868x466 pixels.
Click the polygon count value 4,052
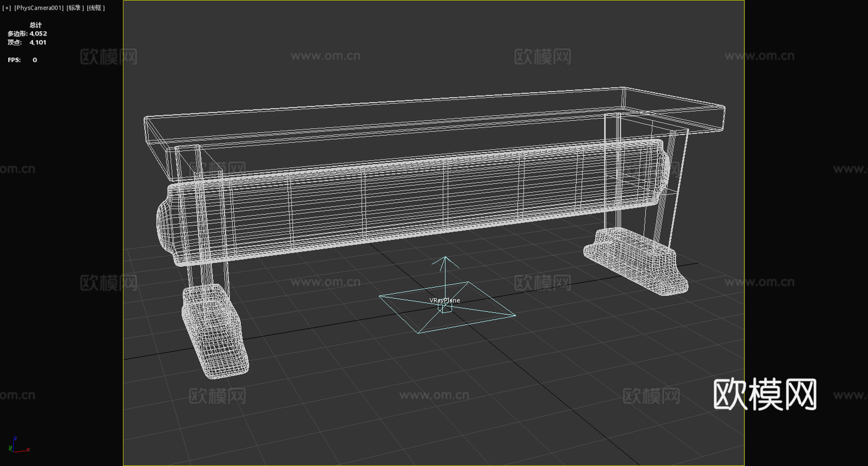38,33
